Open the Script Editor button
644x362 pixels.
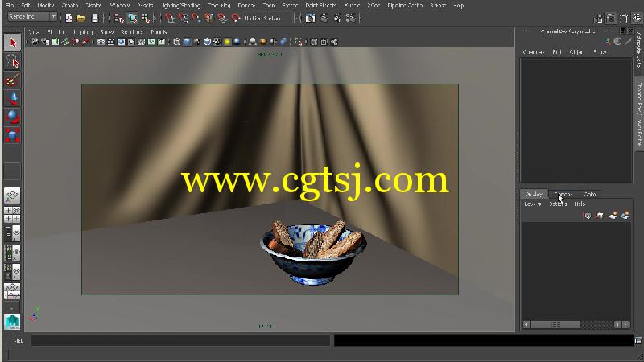pyautogui.click(x=638, y=340)
